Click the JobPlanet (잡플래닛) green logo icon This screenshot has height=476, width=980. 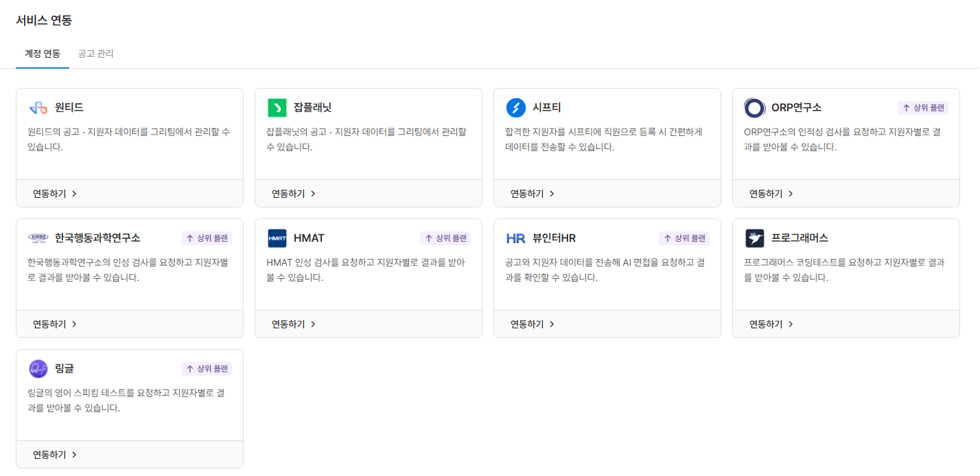277,108
